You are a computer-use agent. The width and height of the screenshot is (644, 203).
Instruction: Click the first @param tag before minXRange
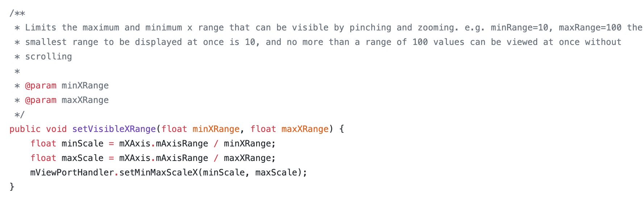coord(41,86)
